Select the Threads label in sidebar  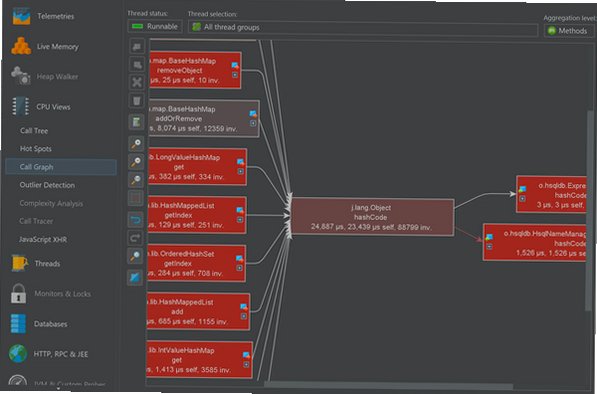[47, 263]
